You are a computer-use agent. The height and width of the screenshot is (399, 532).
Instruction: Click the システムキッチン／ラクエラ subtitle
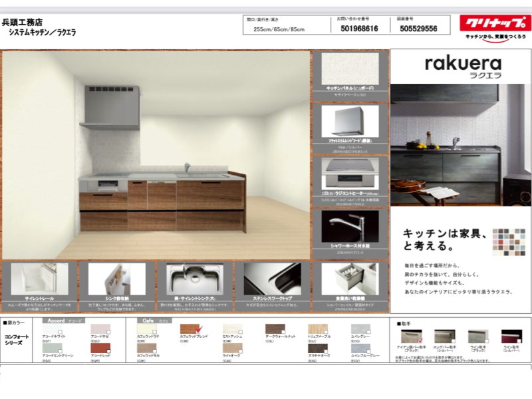point(42,33)
